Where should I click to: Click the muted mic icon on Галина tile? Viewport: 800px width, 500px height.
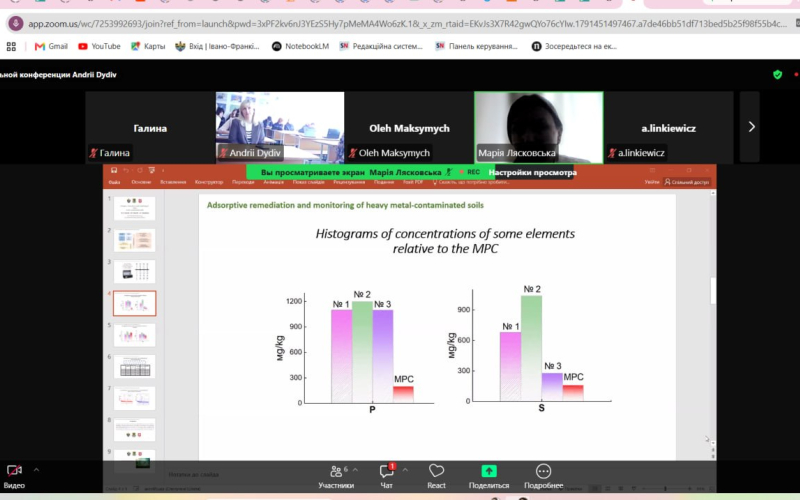[x=93, y=153]
